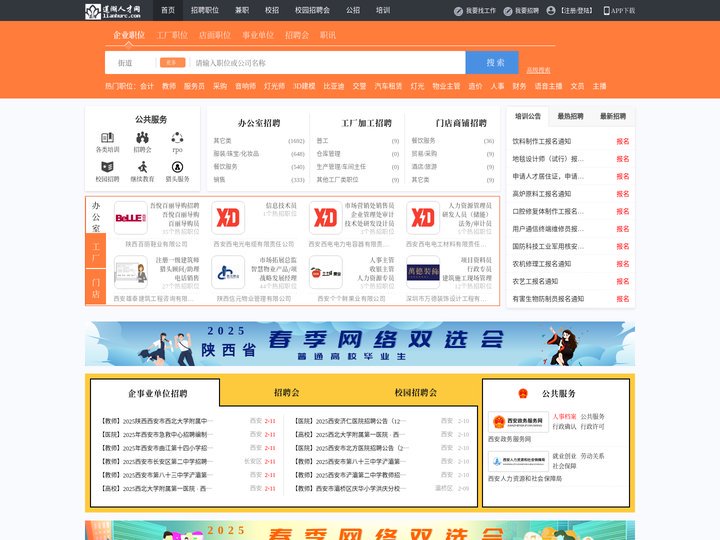Switch to the 最新招聘 tab

(x=613, y=116)
